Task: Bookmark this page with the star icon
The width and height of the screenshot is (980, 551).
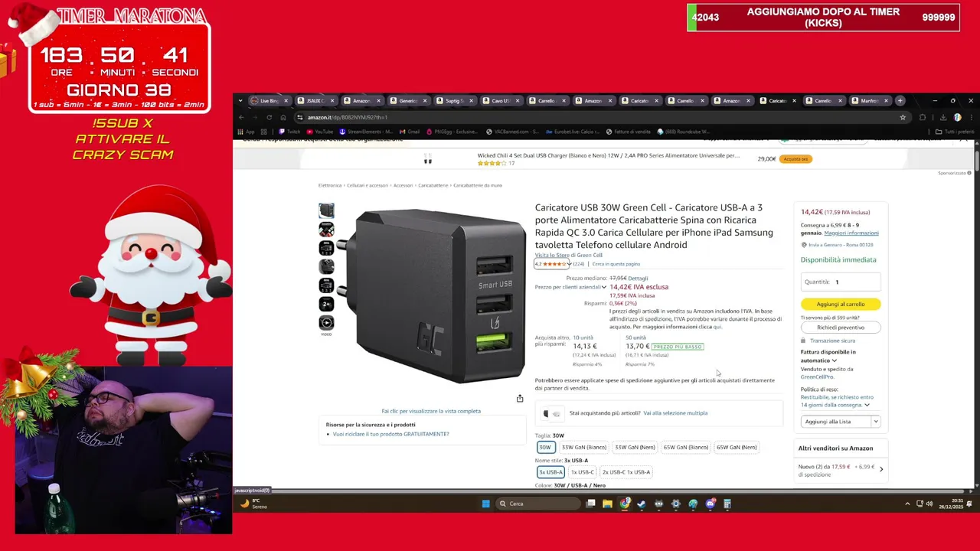Action: [x=903, y=117]
